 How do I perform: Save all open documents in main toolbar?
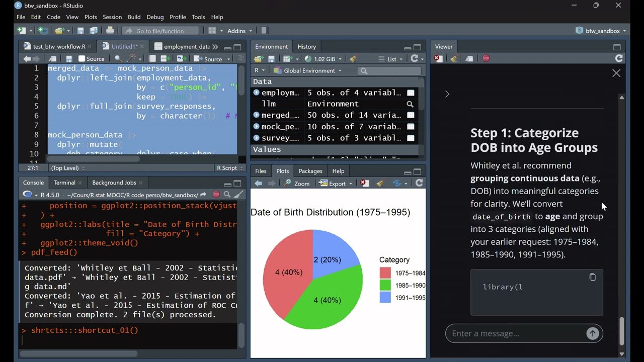pos(94,31)
